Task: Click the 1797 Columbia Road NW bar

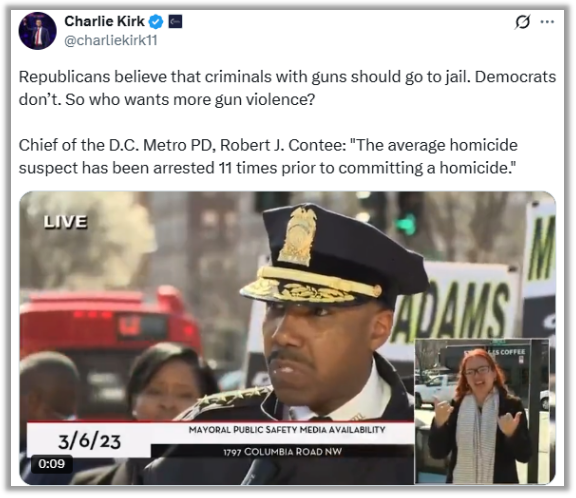Action: pyautogui.click(x=282, y=451)
